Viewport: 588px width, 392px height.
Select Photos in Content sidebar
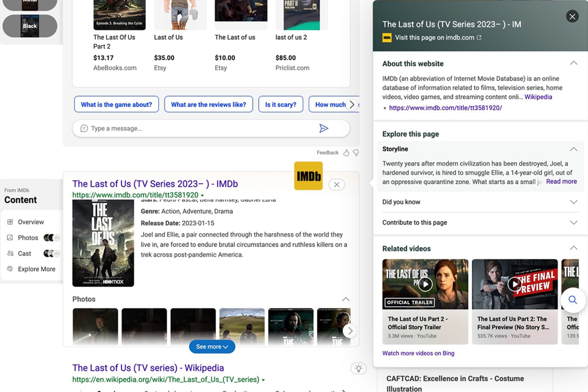[x=28, y=238]
